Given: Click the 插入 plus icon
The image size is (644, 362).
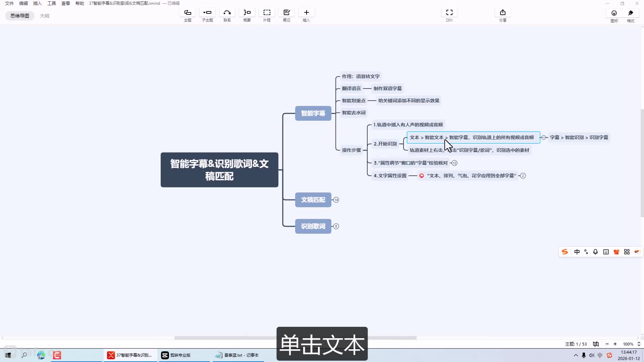Looking at the screenshot, I should [306, 13].
